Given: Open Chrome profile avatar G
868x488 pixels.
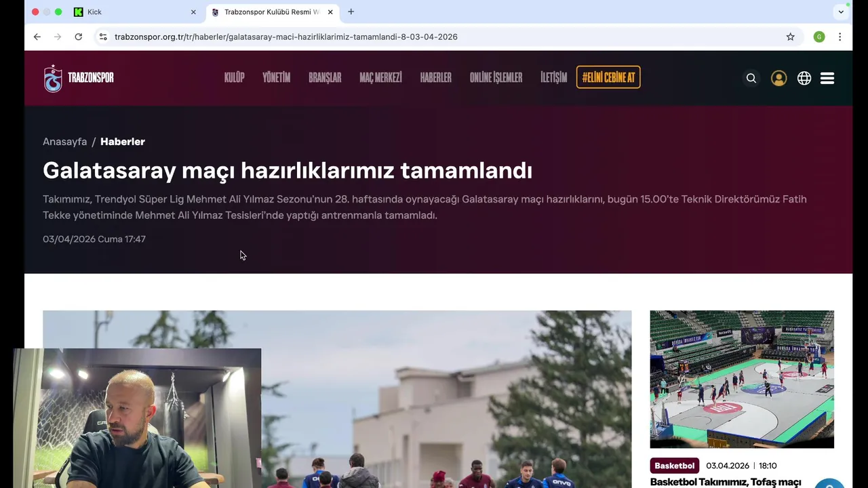Looking at the screenshot, I should 819,37.
